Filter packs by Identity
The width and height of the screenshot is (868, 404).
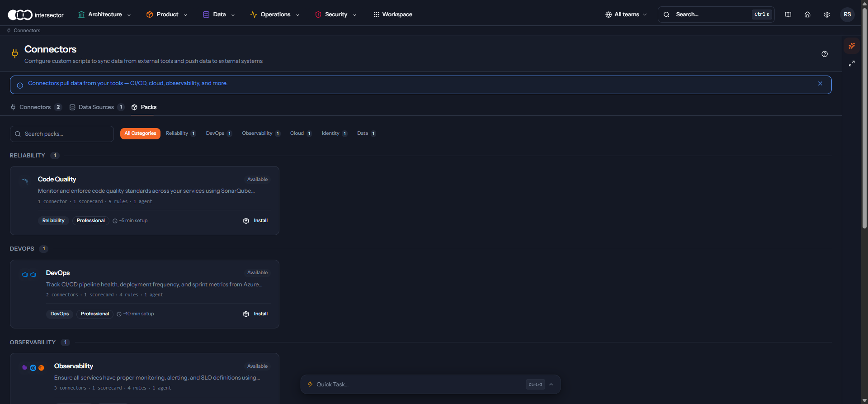coord(334,133)
